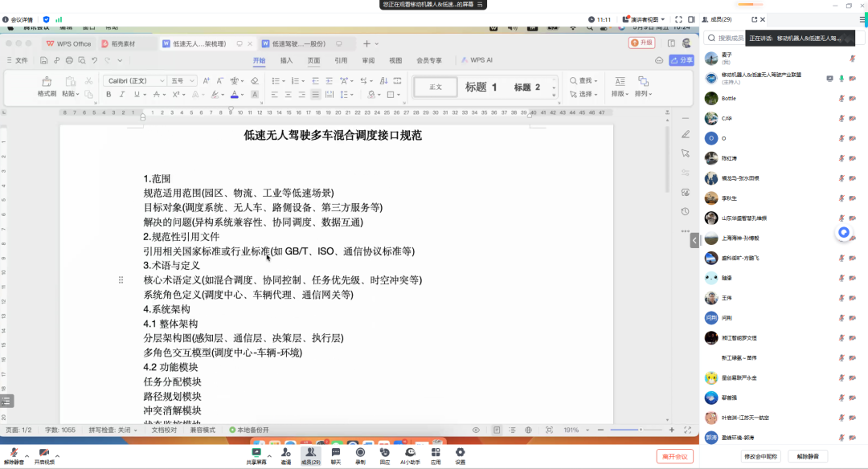Viewport: 868px width, 469px height.
Task: Click the 修改会中昵称 button
Action: [759, 456]
